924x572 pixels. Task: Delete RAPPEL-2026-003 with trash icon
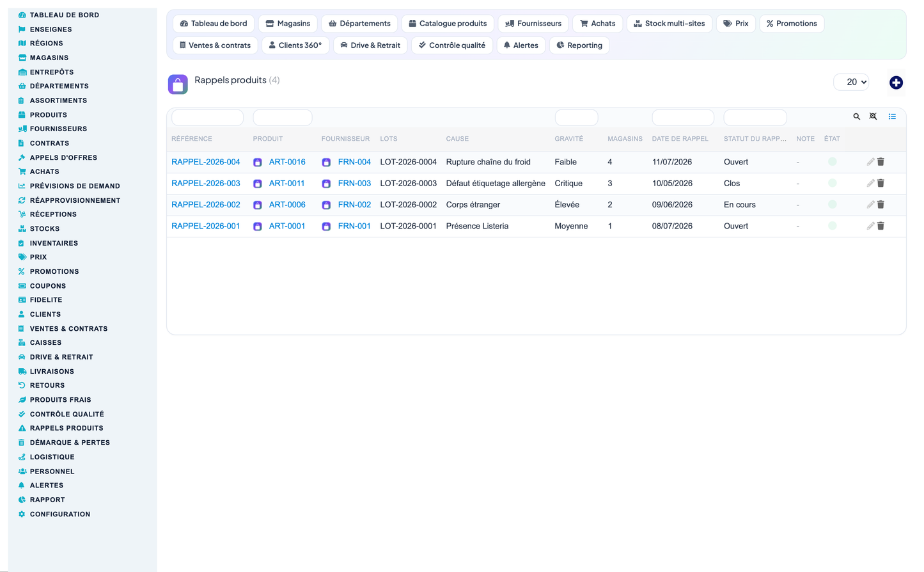(x=881, y=183)
